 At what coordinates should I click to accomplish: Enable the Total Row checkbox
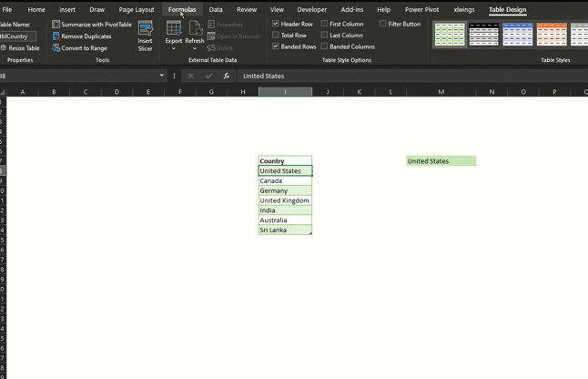(276, 35)
